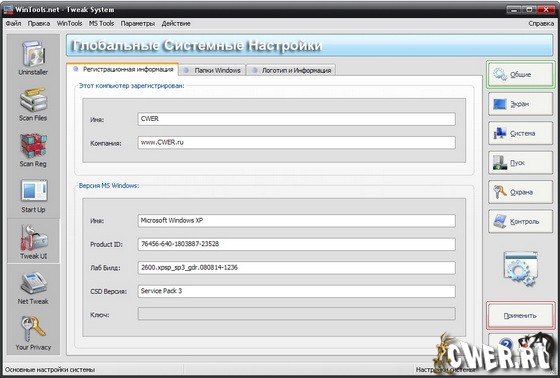560x378 pixels.
Task: Open the Scan Files tool
Action: (33, 104)
